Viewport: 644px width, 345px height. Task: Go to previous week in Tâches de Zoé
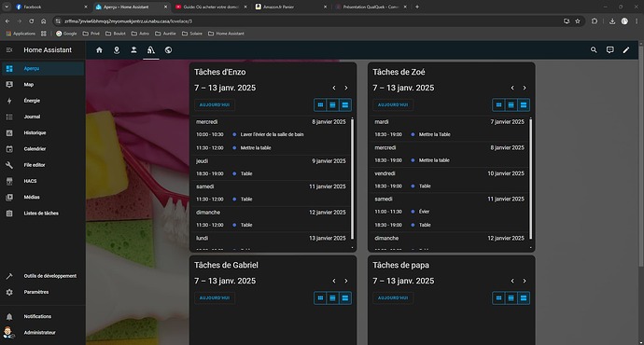[512, 88]
